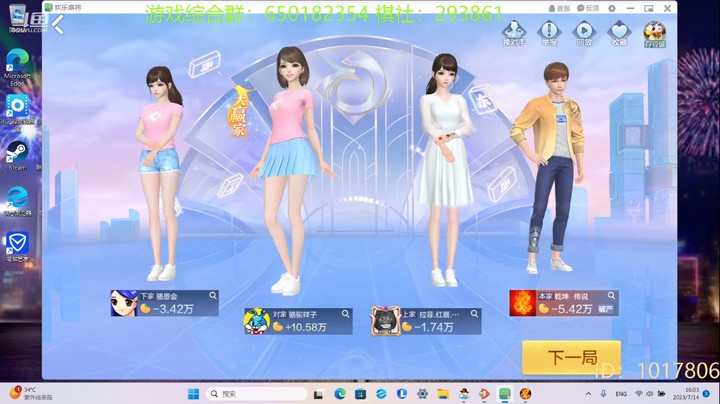Viewport: 720px width, 404px height.
Task: Open the 举报 report icon
Action: click(549, 33)
